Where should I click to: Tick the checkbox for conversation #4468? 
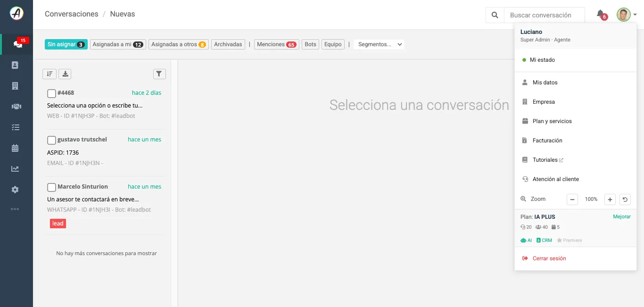coord(52,93)
